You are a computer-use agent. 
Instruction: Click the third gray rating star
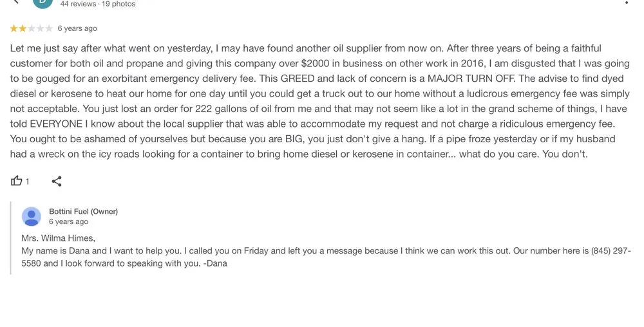[x=32, y=28]
